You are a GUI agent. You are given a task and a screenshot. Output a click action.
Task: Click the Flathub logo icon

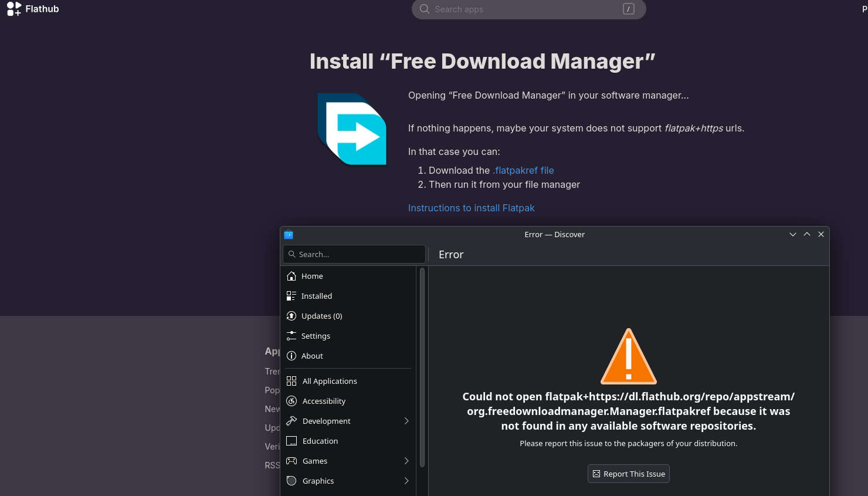pos(14,9)
